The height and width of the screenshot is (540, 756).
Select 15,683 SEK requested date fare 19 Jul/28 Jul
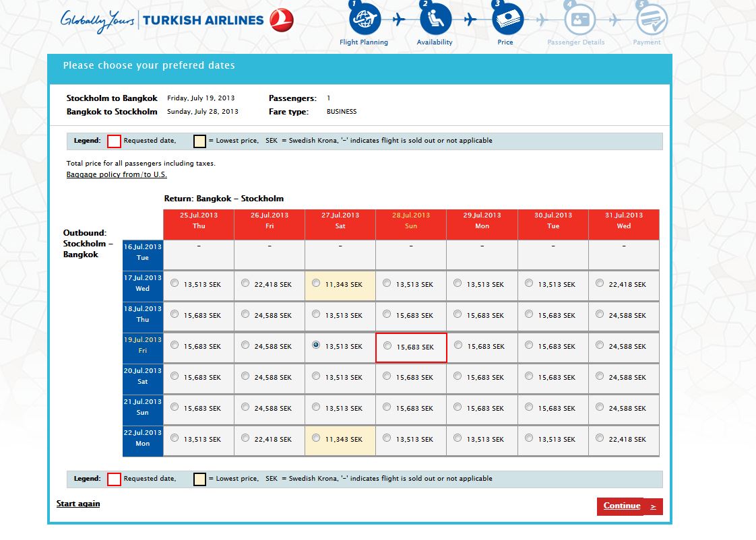[x=387, y=345]
